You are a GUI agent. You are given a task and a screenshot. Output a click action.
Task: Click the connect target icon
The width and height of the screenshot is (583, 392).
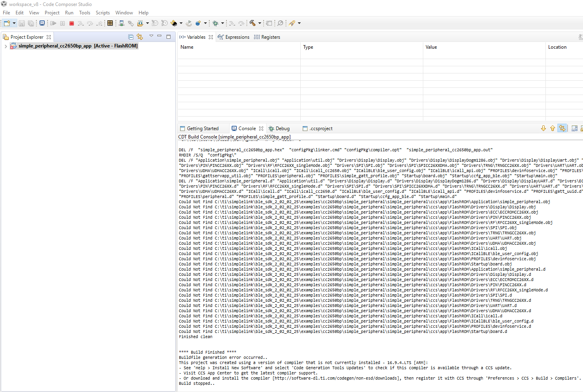coord(121,23)
